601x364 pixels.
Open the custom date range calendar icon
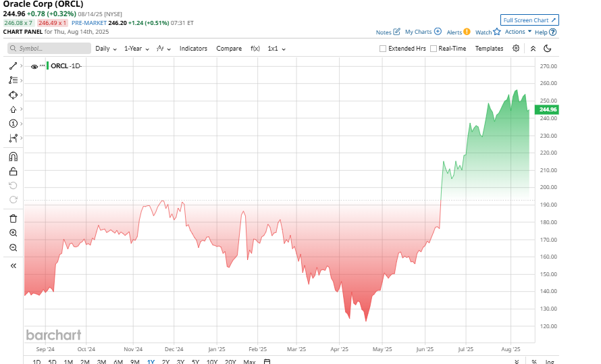coord(267,361)
